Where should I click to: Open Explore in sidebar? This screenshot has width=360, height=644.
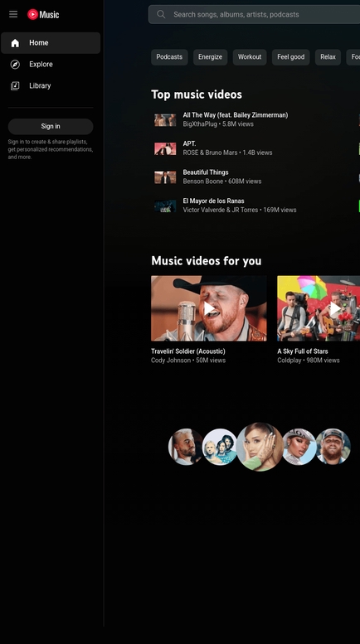point(51,65)
